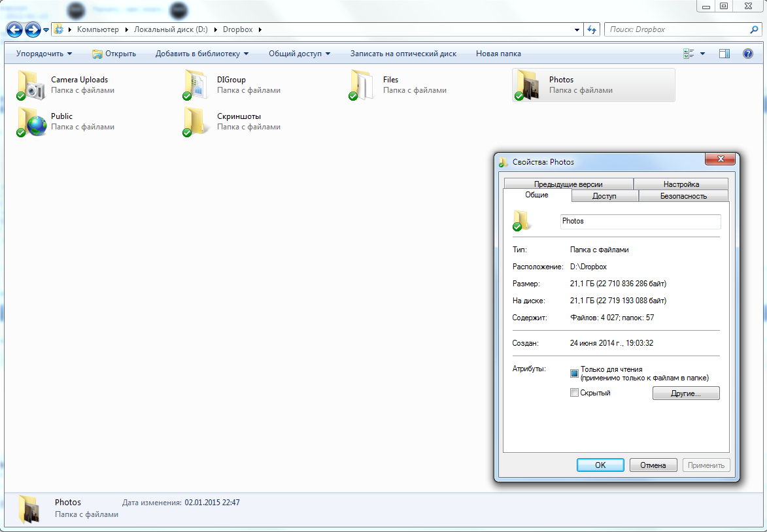The image size is (767, 532).
Task: Select the Скриншоты folder icon
Action: pos(197,122)
